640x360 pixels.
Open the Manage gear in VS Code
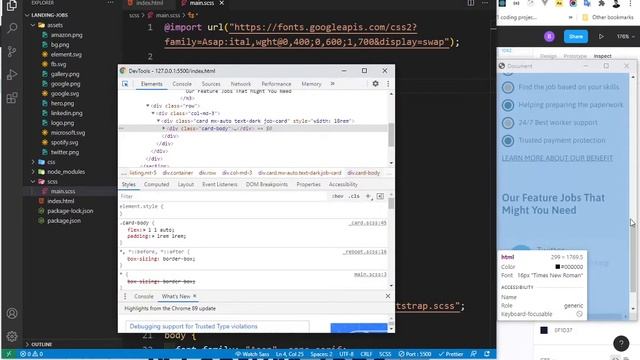pyautogui.click(x=12, y=336)
